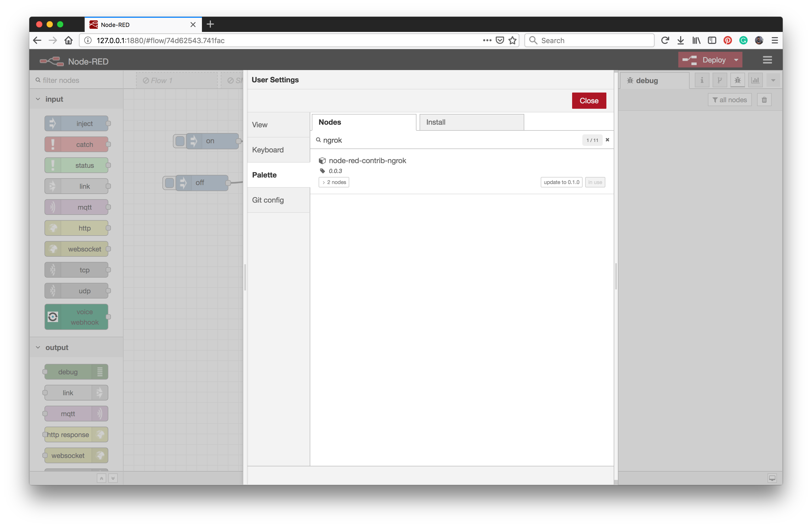
Task: Click the Firefox Search box
Action: [589, 41]
